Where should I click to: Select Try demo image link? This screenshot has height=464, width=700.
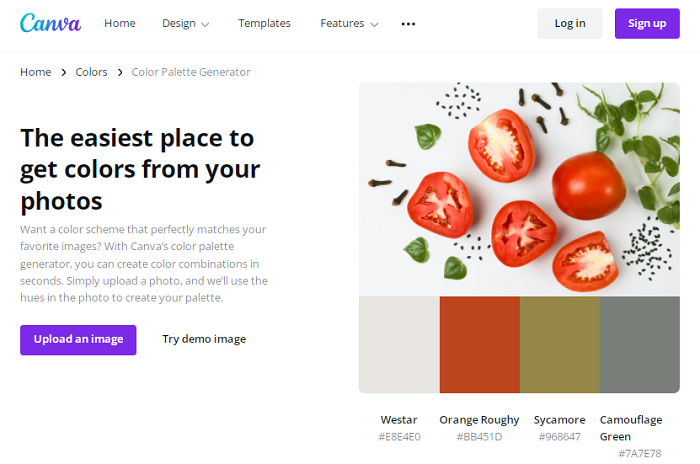pyautogui.click(x=204, y=339)
